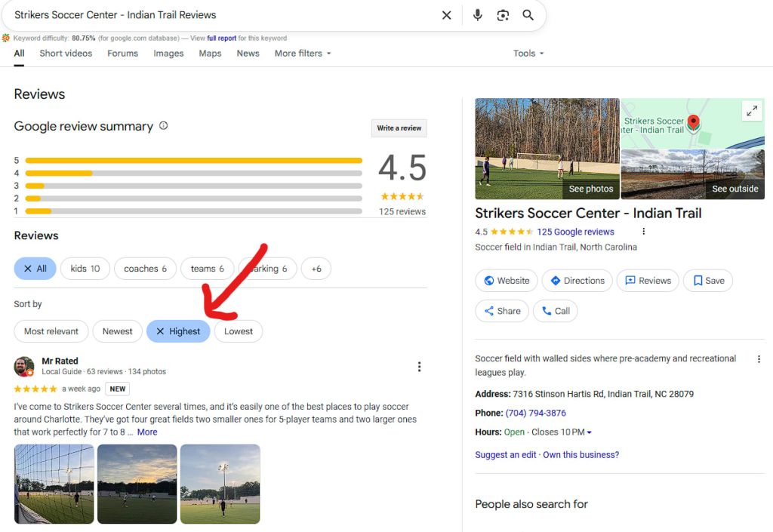Filter reviews by parking topic
Screen dimensions: 773x532
coord(268,269)
